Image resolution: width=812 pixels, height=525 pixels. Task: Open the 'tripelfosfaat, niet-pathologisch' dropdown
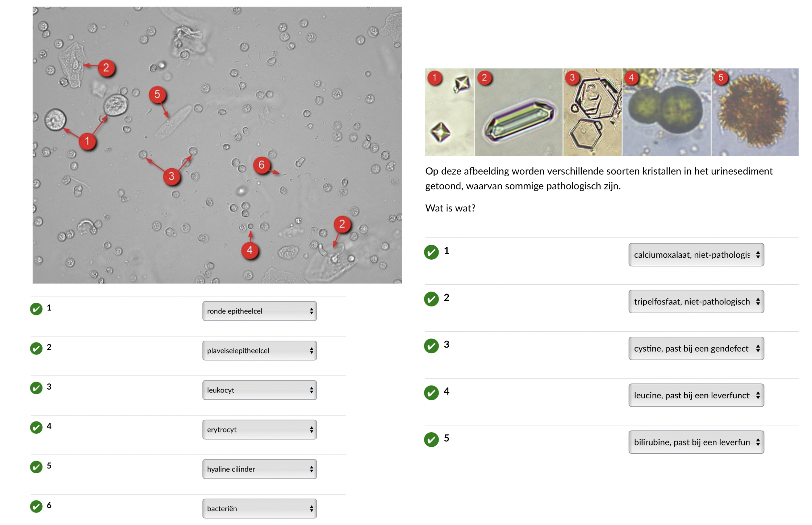[x=696, y=302]
